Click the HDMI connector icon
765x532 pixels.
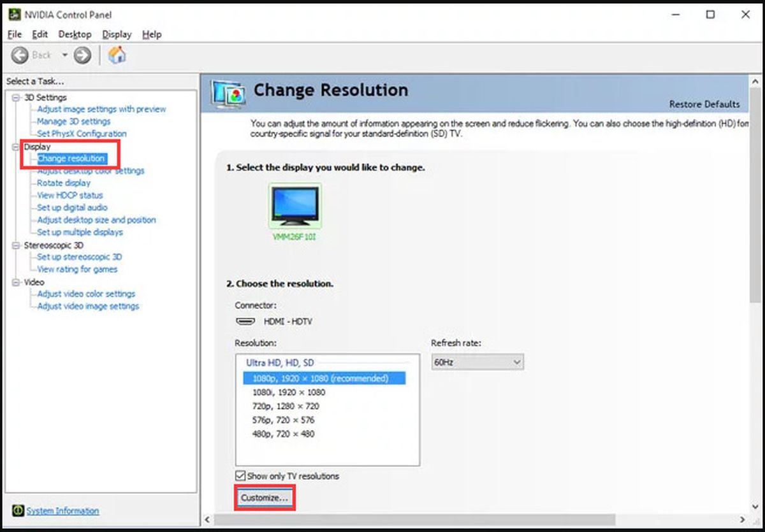click(246, 322)
